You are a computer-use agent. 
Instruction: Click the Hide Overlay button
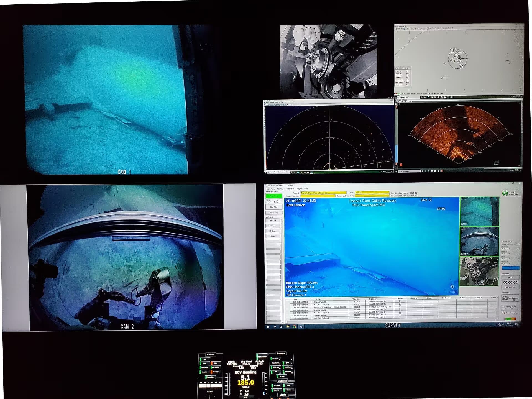pyautogui.click(x=274, y=213)
